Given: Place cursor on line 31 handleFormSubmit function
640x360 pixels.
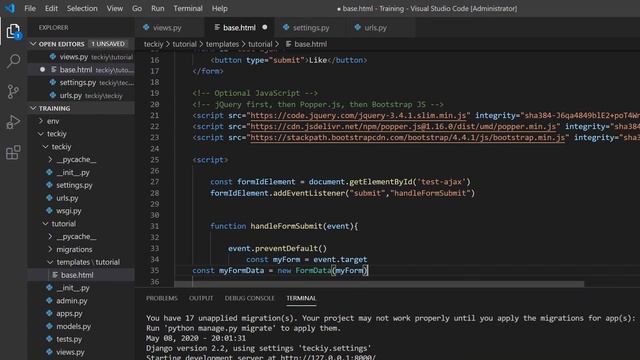Looking at the screenshot, I should (286, 226).
